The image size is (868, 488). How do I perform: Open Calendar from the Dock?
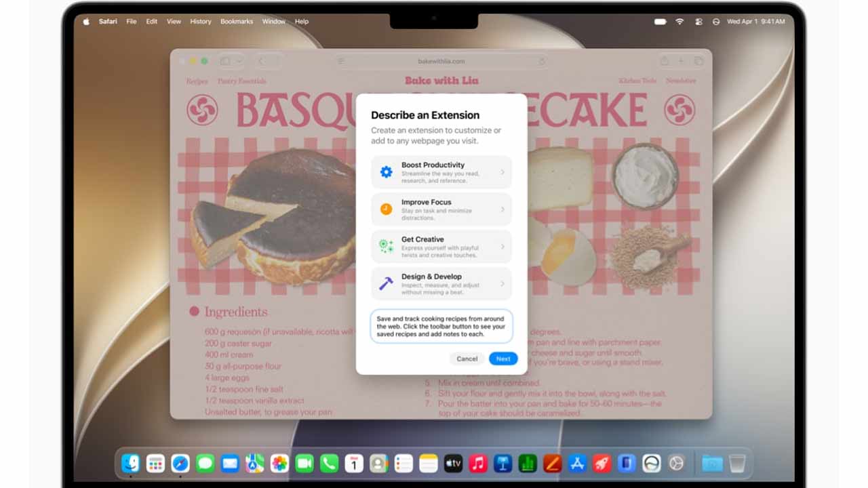tap(354, 463)
